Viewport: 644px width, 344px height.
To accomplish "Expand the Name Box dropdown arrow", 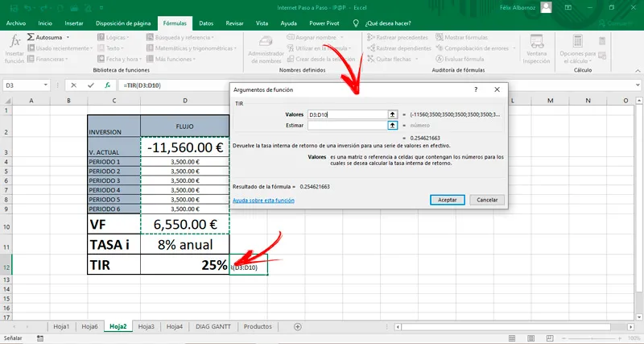I will click(x=46, y=85).
